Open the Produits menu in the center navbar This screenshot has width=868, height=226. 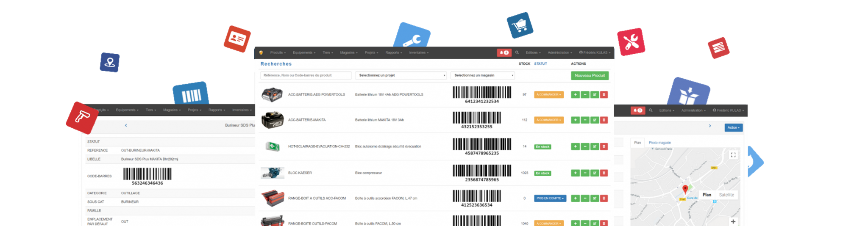point(278,53)
